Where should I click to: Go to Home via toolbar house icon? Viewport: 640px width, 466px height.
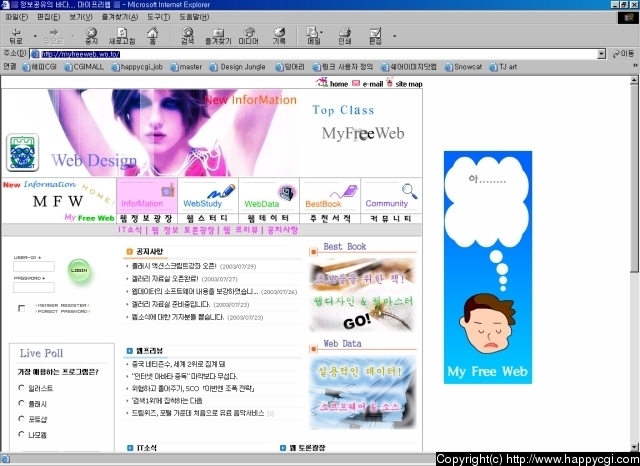tap(152, 36)
